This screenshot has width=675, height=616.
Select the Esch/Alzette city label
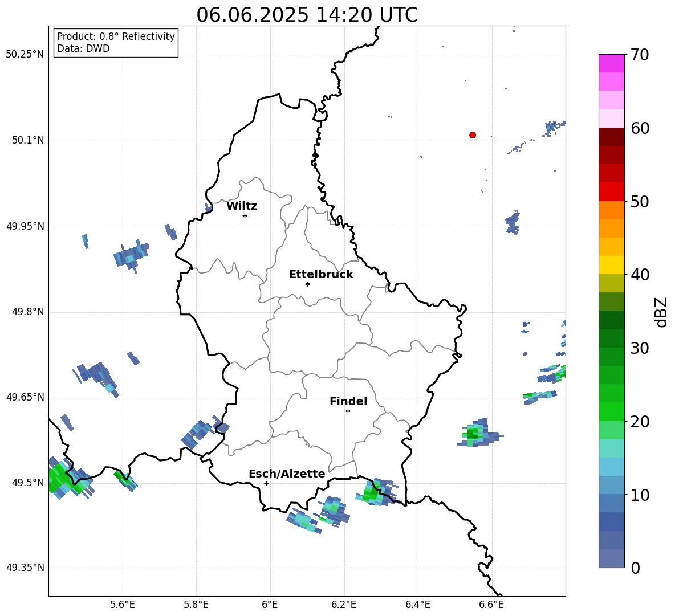pos(287,474)
